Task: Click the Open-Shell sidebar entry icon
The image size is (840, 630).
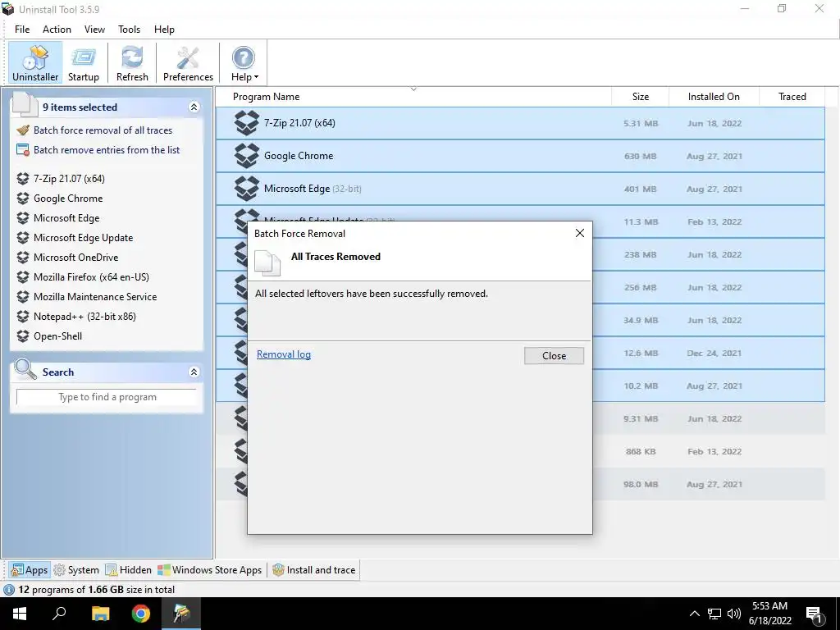Action: tap(22, 336)
